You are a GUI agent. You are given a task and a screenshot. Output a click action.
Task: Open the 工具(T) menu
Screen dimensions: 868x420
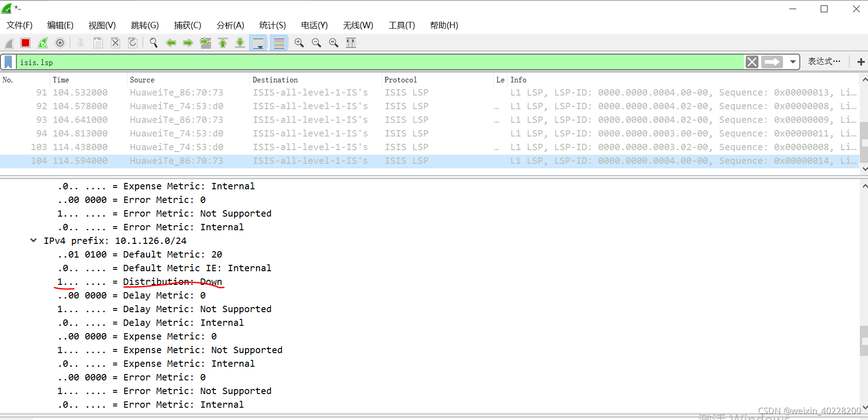402,25
